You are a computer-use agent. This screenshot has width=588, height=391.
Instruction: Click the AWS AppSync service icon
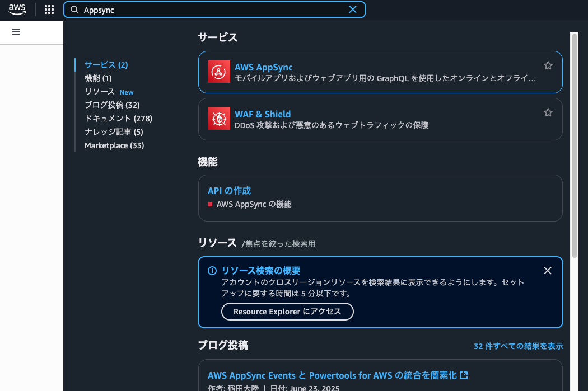click(x=219, y=72)
